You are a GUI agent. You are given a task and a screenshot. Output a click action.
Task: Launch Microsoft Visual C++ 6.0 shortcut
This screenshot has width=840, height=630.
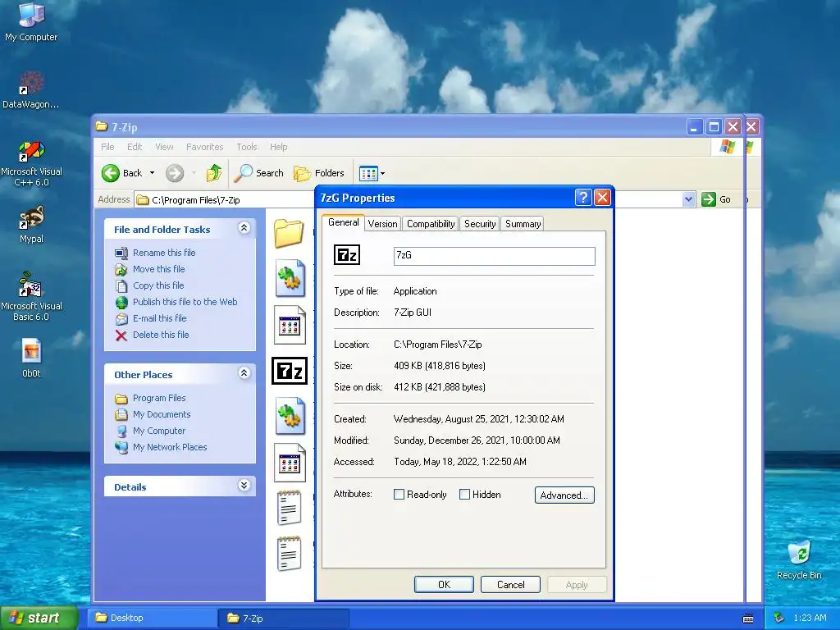tap(31, 163)
